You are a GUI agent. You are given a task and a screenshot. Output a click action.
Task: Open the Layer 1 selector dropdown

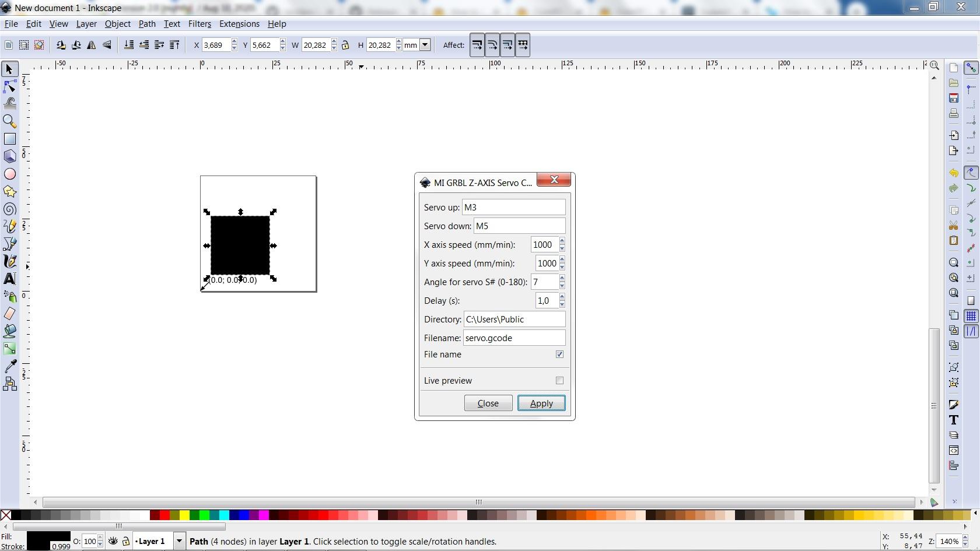[x=179, y=542]
